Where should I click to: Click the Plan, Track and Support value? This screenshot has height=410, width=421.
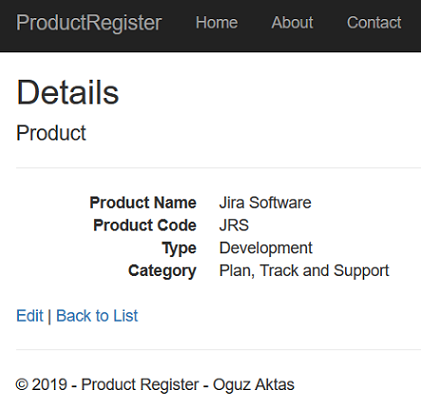[304, 271]
